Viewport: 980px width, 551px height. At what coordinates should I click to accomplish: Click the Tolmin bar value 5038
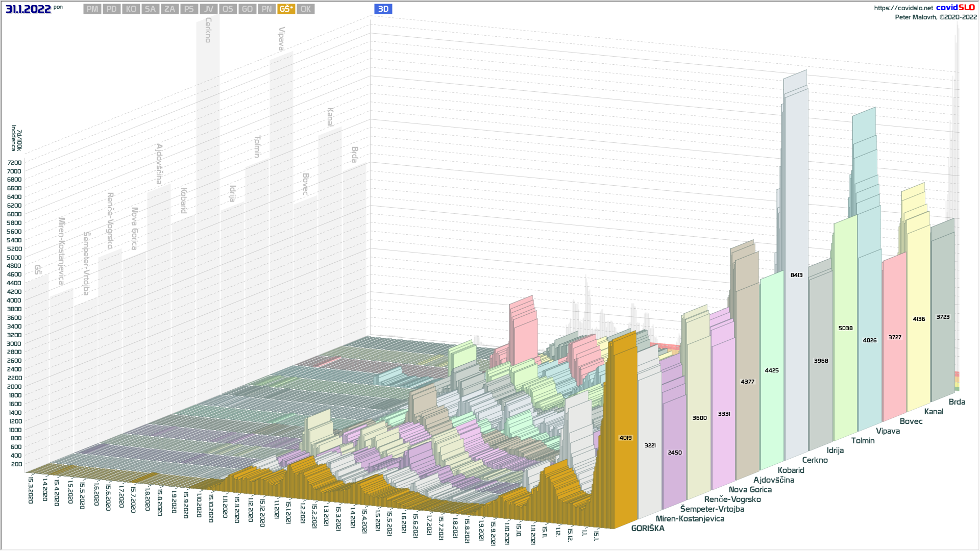point(845,328)
